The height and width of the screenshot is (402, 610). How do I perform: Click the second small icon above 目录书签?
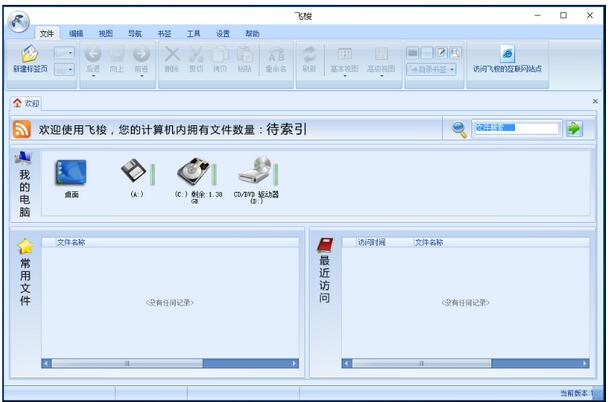coord(427,52)
